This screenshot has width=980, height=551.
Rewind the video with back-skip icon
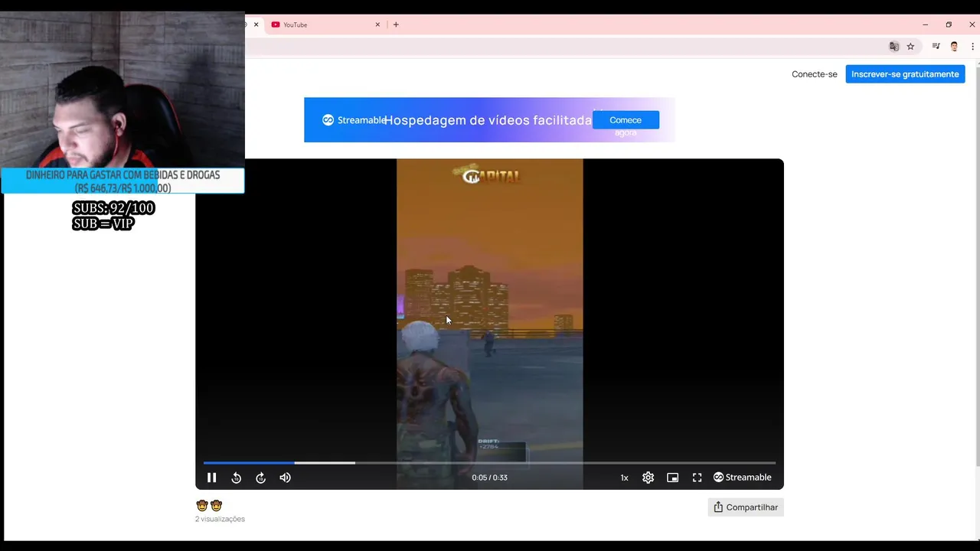pyautogui.click(x=237, y=478)
